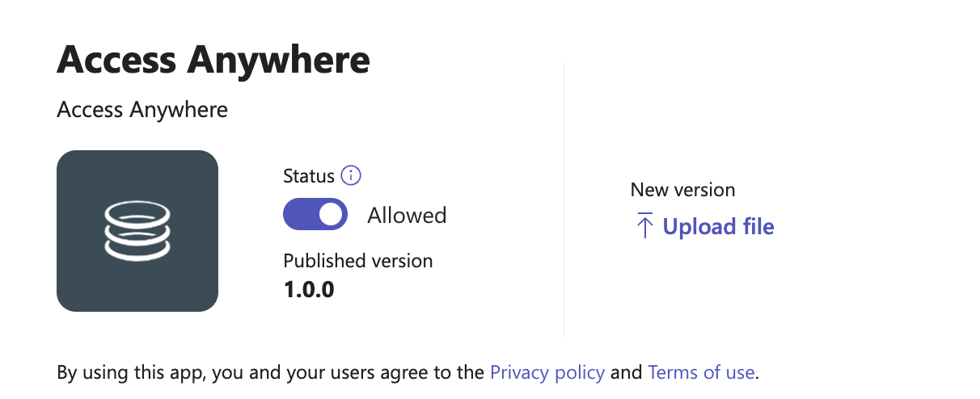Click the Status label text
This screenshot has width=980, height=399.
click(x=308, y=176)
